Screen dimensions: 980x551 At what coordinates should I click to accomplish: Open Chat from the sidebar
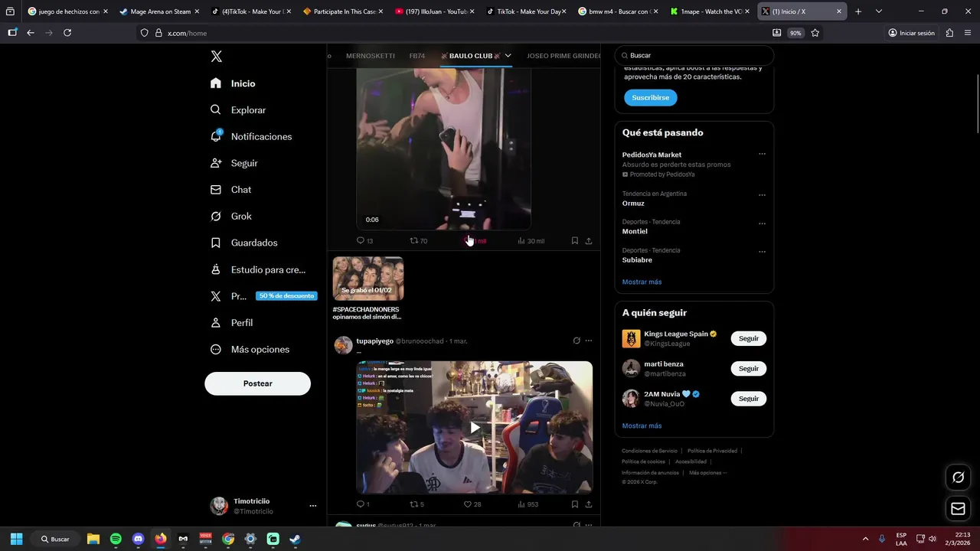pos(230,190)
